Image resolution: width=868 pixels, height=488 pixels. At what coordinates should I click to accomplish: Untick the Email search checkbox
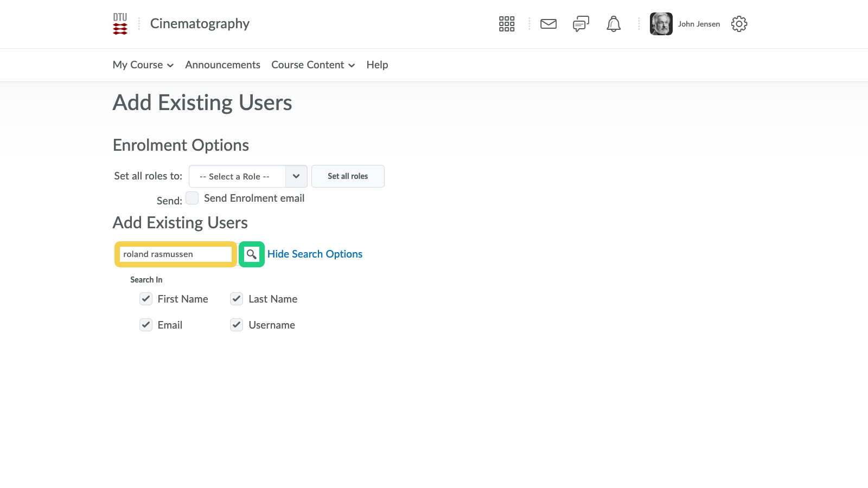coord(146,325)
